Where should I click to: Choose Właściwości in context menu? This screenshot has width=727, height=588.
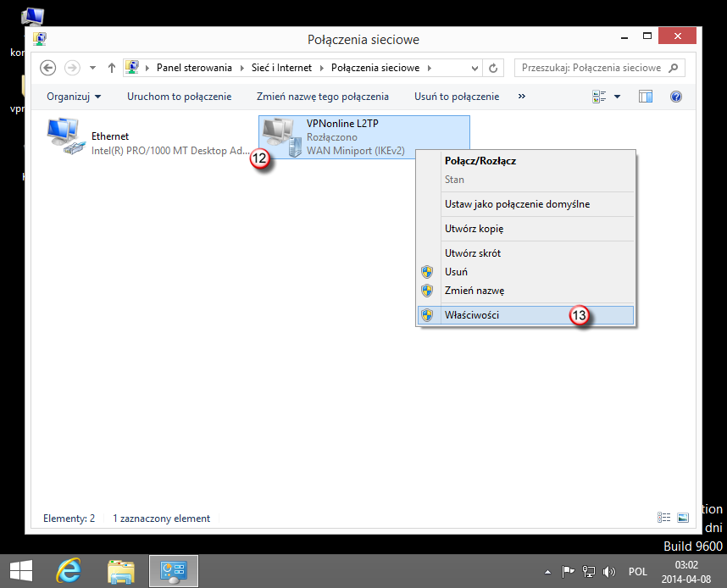(526, 315)
